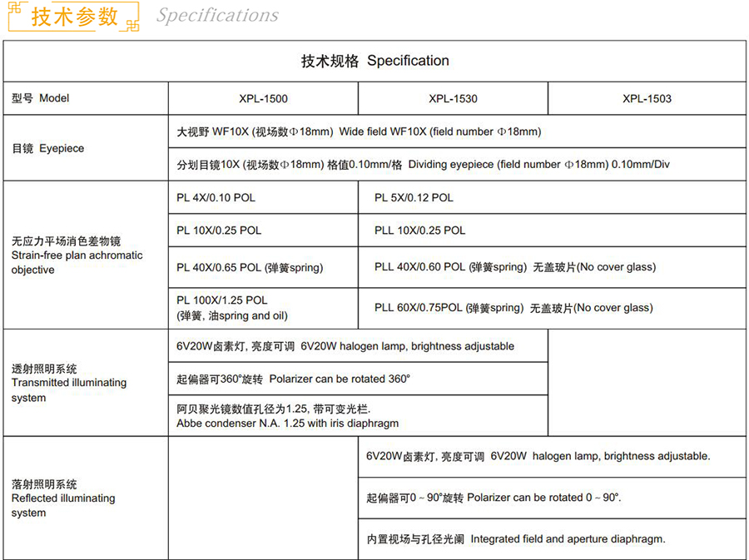749x560 pixels.
Task: Select the PLL 10X/0.25 POL objective cell
Action: (419, 230)
